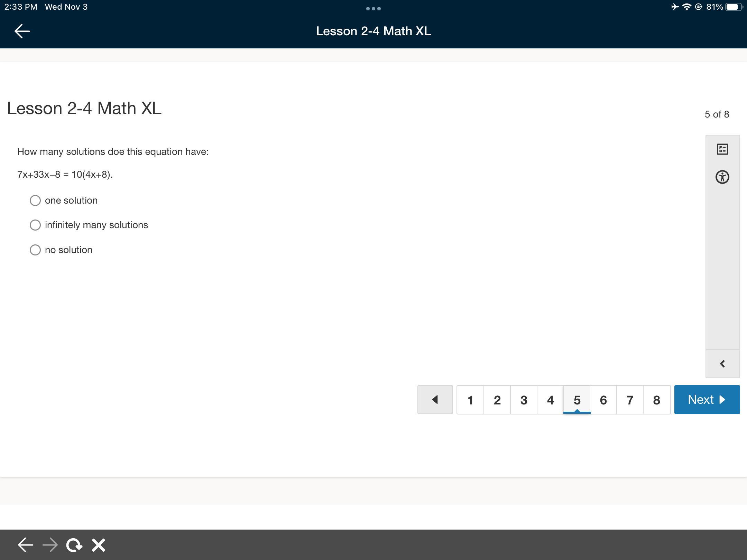Click the Next button
Image resolution: width=747 pixels, height=560 pixels.
coord(707,400)
